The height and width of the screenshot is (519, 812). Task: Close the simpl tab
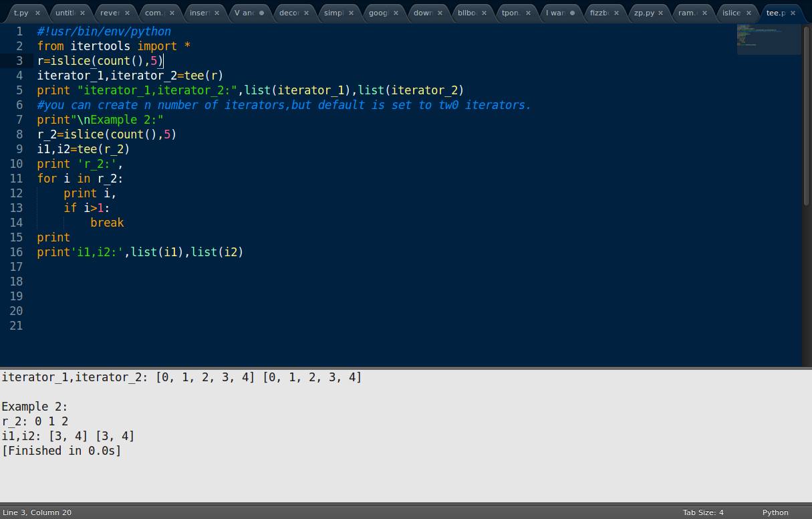[x=351, y=13]
